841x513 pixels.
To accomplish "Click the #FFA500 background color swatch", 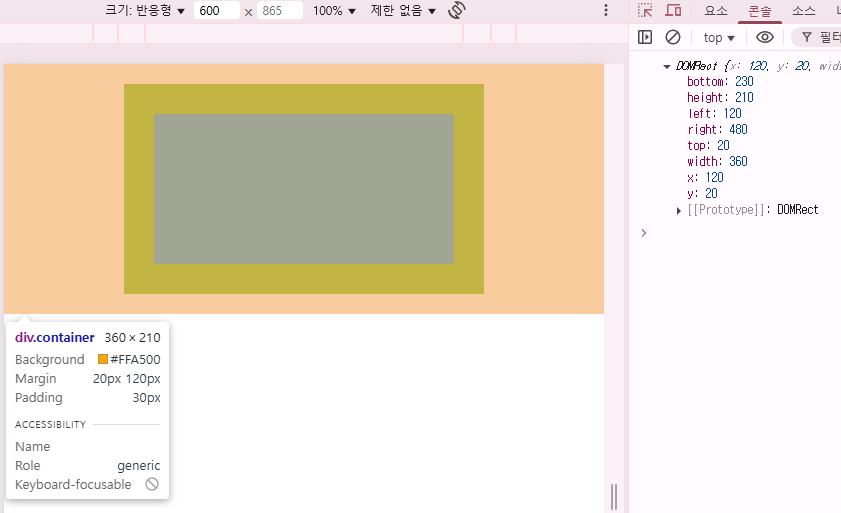I will [x=102, y=359].
